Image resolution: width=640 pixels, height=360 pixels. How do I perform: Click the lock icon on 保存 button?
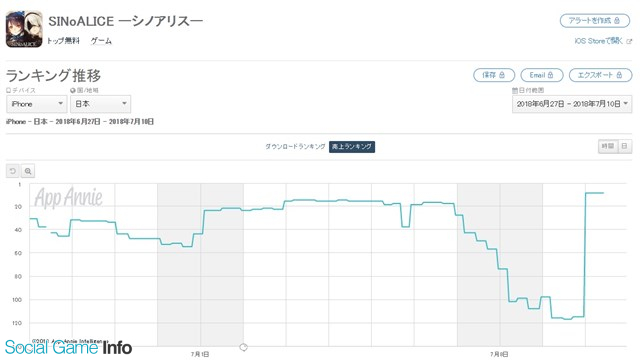[x=502, y=75]
